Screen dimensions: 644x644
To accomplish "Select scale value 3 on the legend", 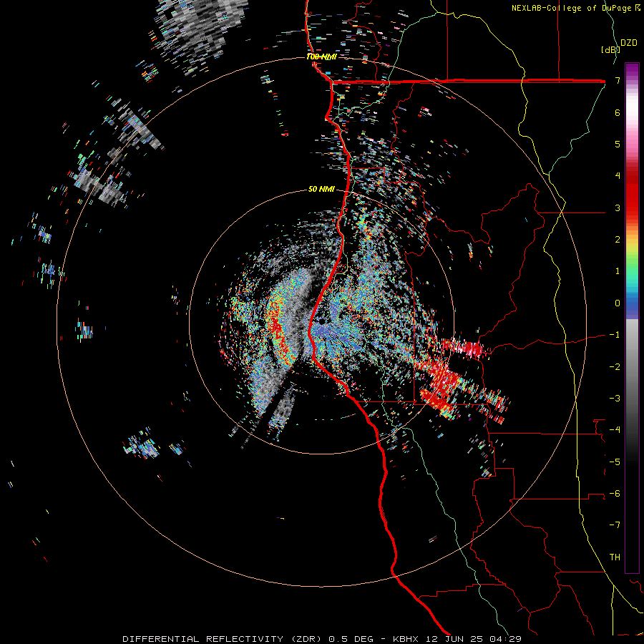I will [x=618, y=208].
